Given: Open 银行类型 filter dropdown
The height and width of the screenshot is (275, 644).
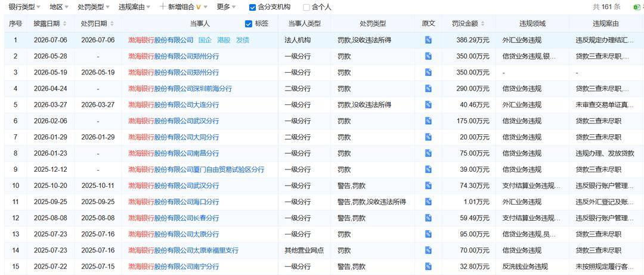Looking at the screenshot, I should 24,7.
